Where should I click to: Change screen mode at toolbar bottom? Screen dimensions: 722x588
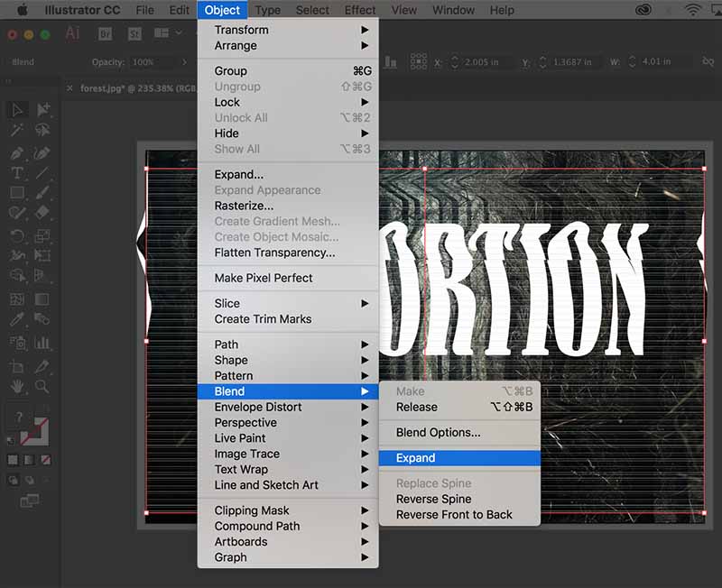coord(30,501)
